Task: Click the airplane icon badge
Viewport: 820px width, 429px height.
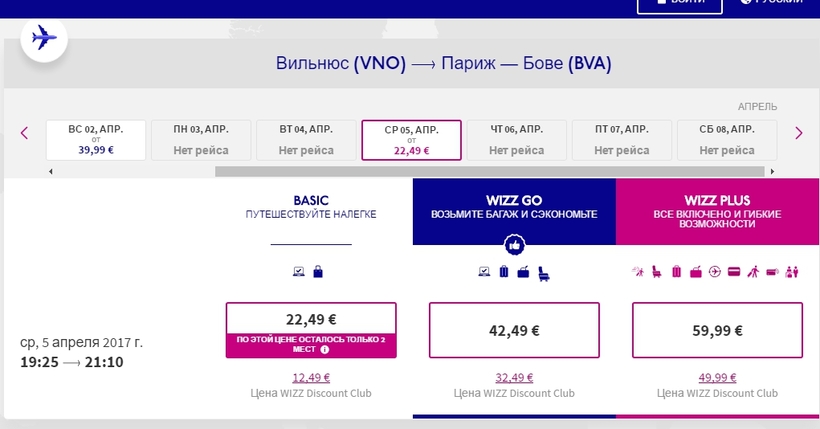Action: (x=44, y=39)
